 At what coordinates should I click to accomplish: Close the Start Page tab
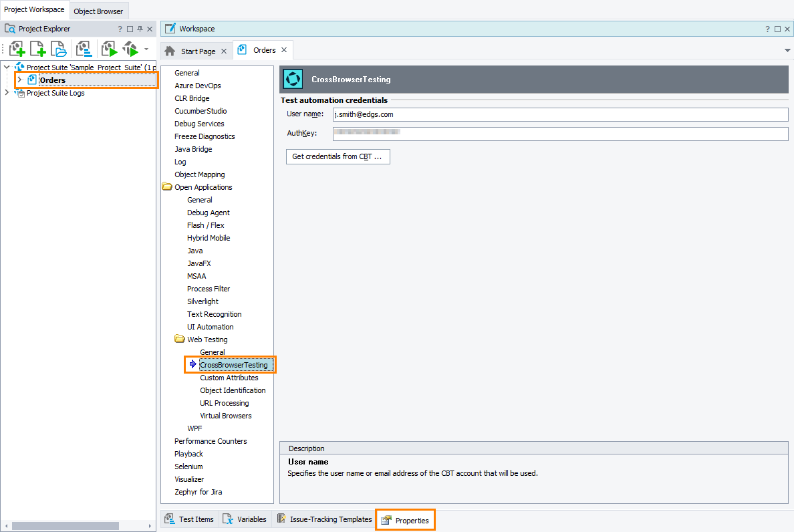(x=224, y=51)
